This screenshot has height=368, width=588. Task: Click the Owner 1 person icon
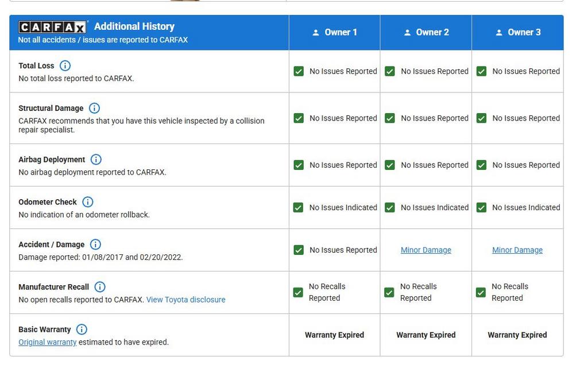point(315,33)
